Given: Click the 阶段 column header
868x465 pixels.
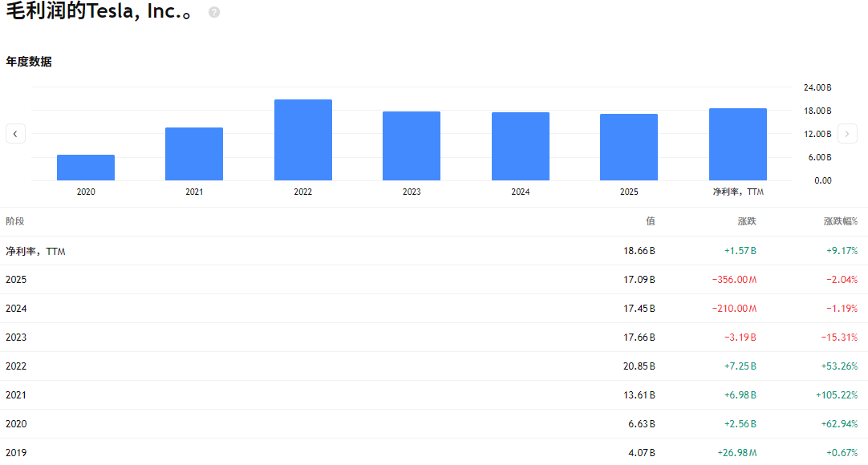Looking at the screenshot, I should [15, 221].
